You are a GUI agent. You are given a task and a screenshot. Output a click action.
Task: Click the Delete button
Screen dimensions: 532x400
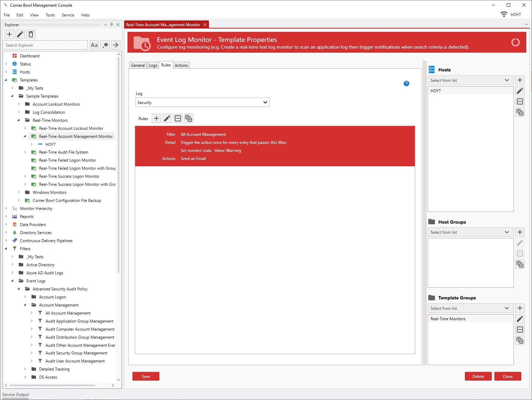click(478, 377)
